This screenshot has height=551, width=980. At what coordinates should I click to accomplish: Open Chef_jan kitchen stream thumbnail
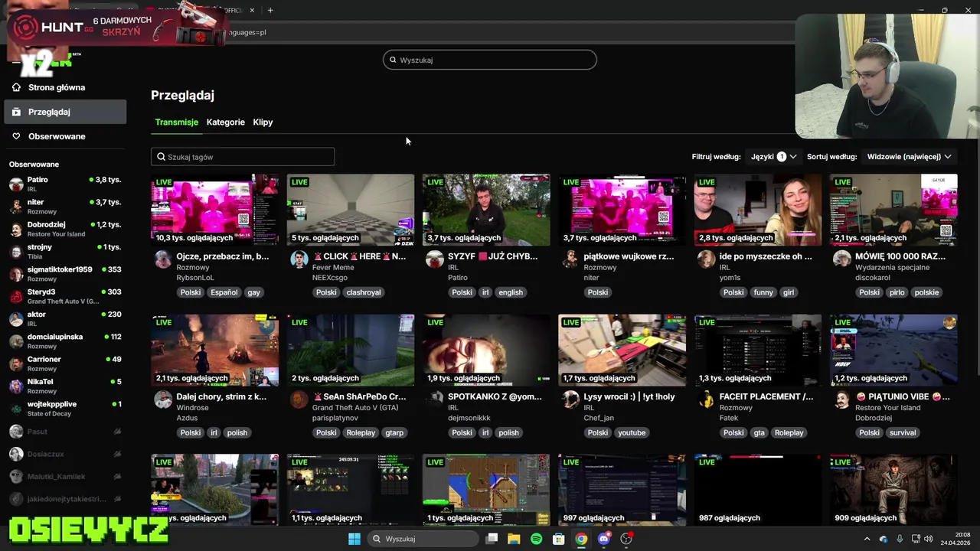click(x=622, y=350)
